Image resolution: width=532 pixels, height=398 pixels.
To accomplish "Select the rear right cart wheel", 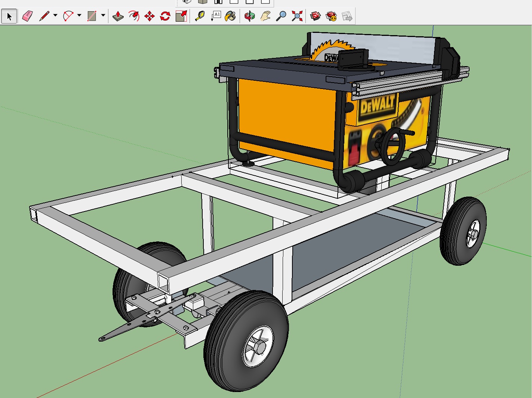I will pos(463,231).
